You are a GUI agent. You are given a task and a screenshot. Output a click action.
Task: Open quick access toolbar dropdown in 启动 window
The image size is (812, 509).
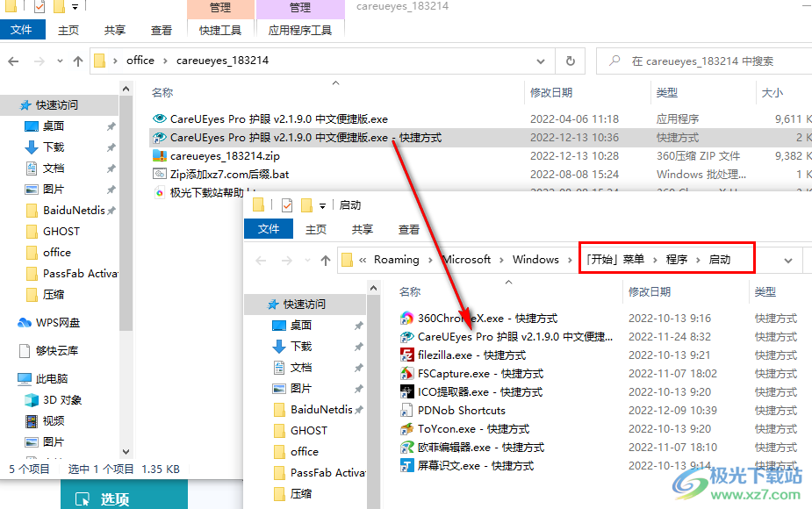(322, 206)
